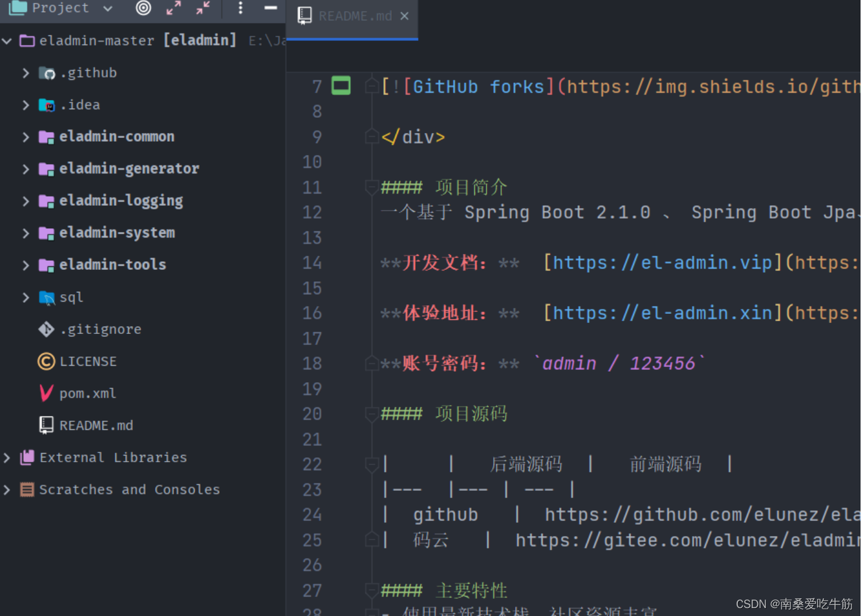Select the eladmin-system module label

(x=117, y=233)
